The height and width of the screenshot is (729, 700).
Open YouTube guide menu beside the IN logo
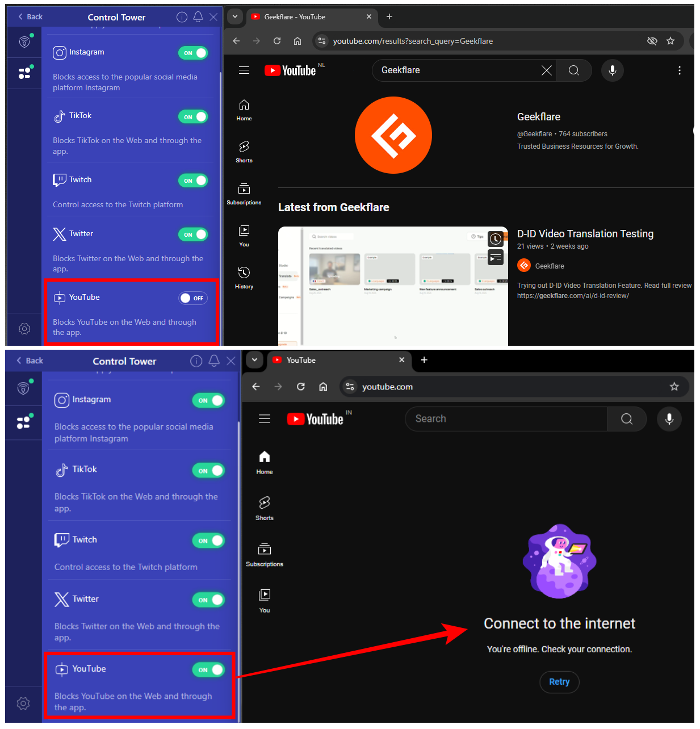click(x=265, y=419)
